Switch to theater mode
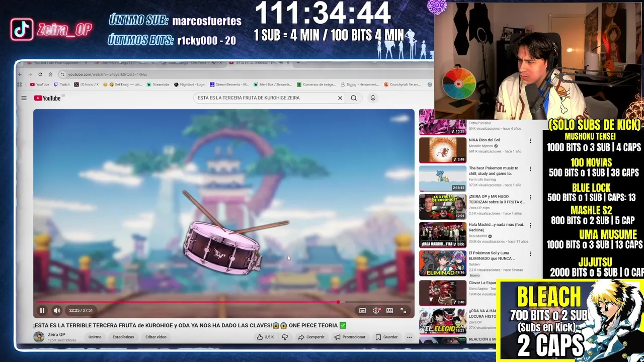Viewport: 644px width, 362px height. (389, 311)
